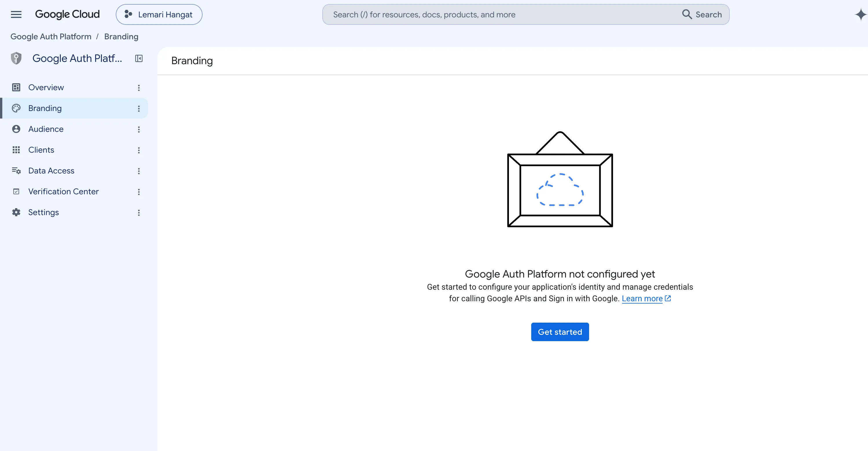This screenshot has width=868, height=451.
Task: Open Data Access more options menu
Action: 139,171
